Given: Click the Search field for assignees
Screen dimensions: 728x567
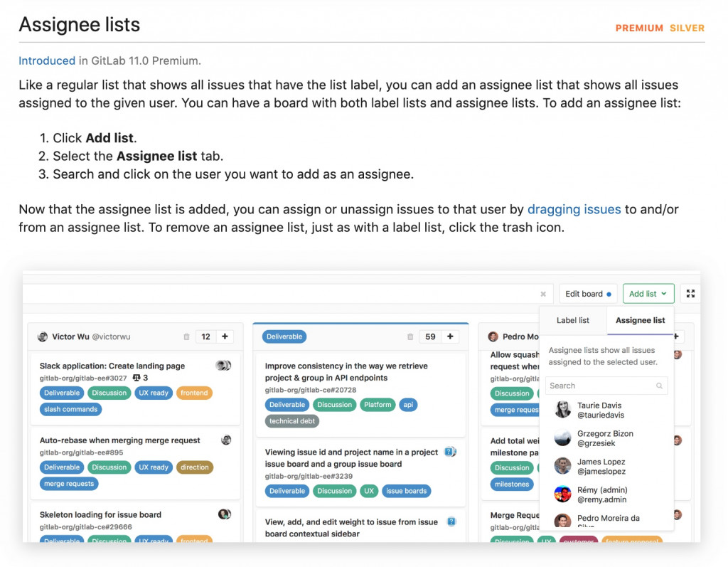Looking at the screenshot, I should [x=601, y=386].
